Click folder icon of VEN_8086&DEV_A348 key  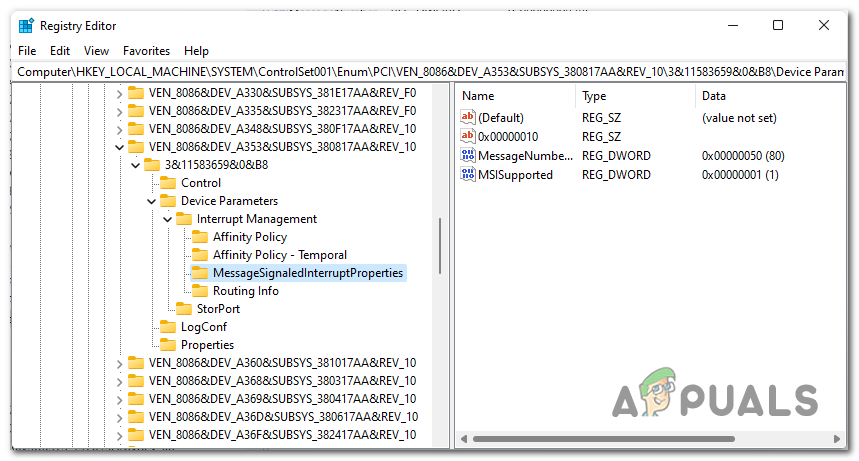pos(136,129)
